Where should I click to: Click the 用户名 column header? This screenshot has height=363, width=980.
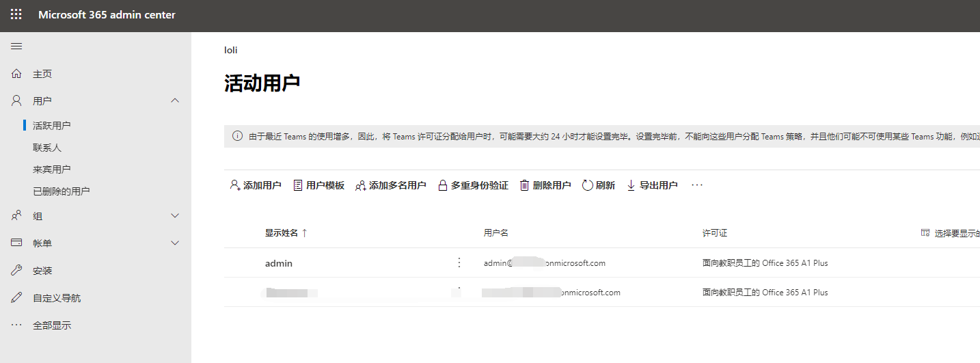coord(496,233)
